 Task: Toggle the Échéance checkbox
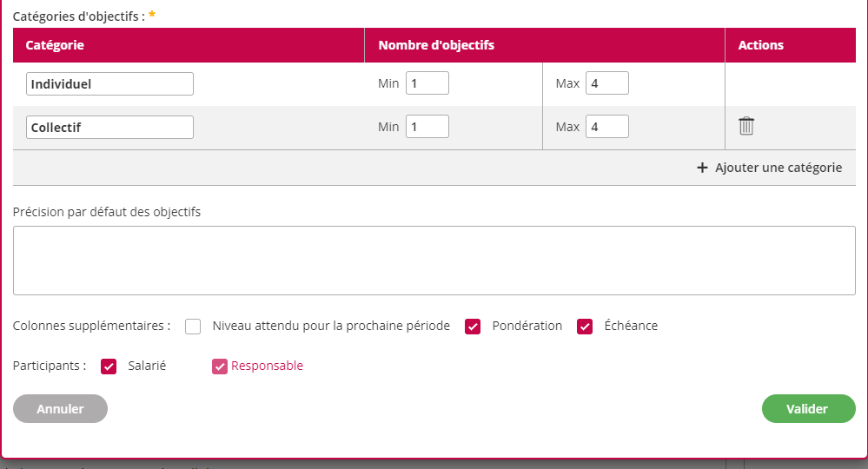[x=585, y=327]
